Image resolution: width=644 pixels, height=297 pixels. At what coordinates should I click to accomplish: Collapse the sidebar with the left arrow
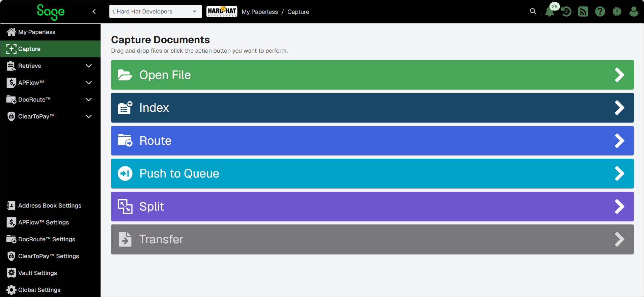[x=94, y=11]
